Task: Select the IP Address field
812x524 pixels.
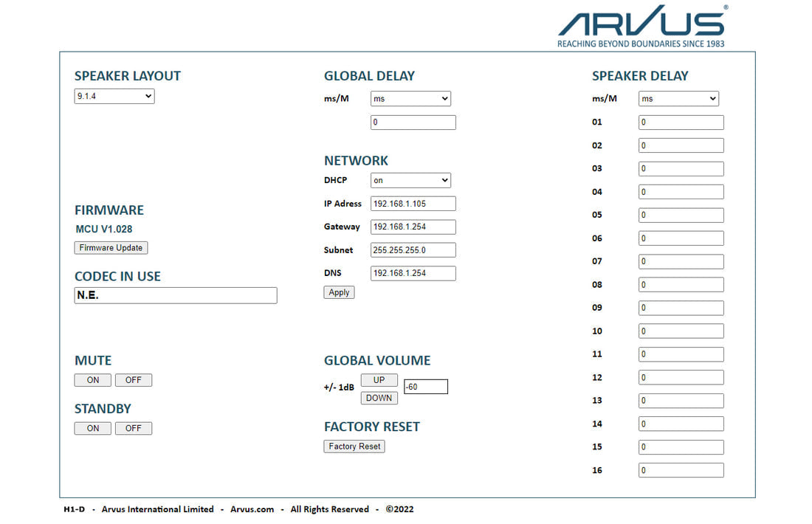Action: pyautogui.click(x=413, y=203)
